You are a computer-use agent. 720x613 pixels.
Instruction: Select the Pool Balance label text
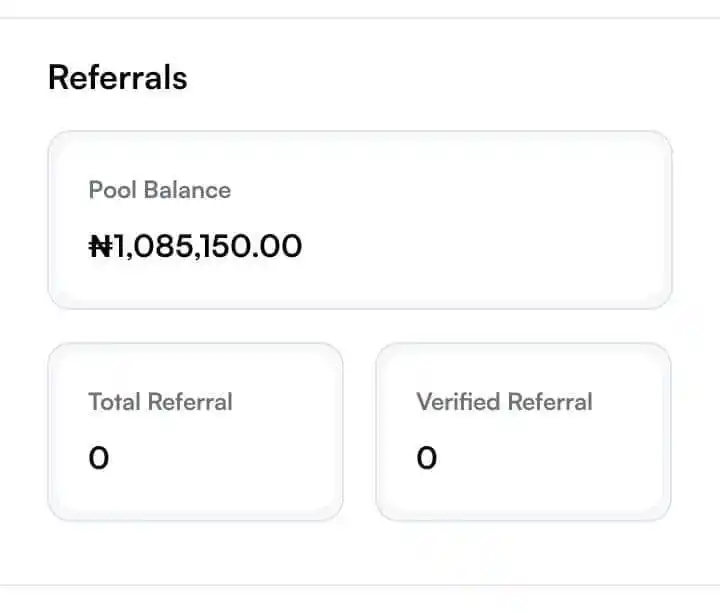click(x=159, y=190)
